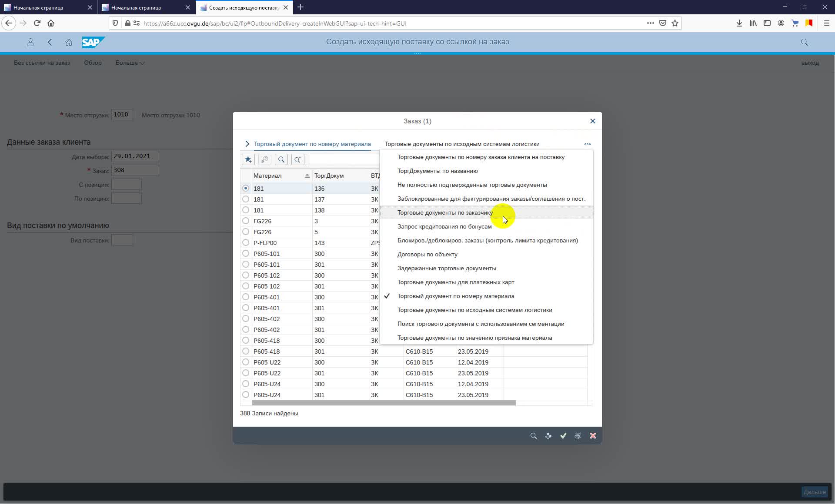Click the find-next magnifier-plus icon
This screenshot has height=504, width=835.
(298, 160)
